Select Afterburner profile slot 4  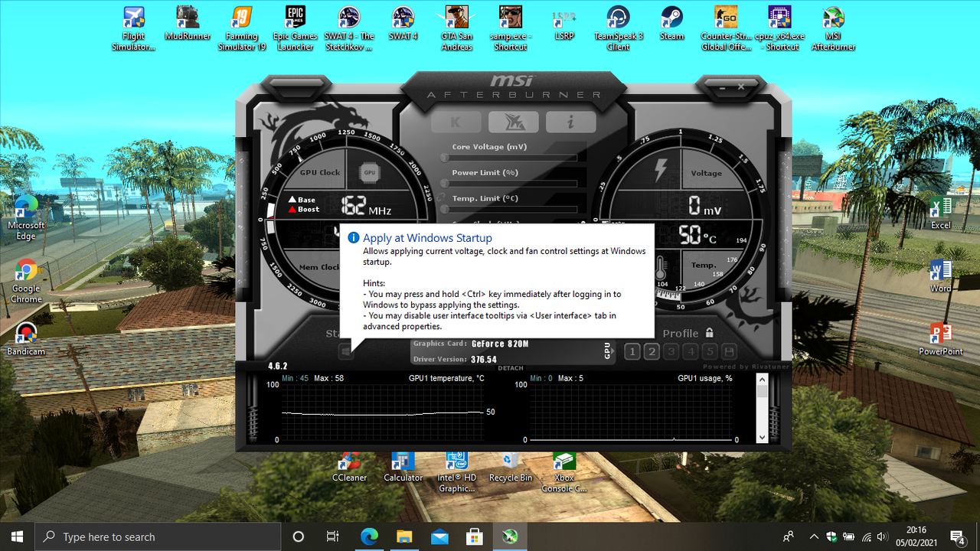click(x=691, y=351)
